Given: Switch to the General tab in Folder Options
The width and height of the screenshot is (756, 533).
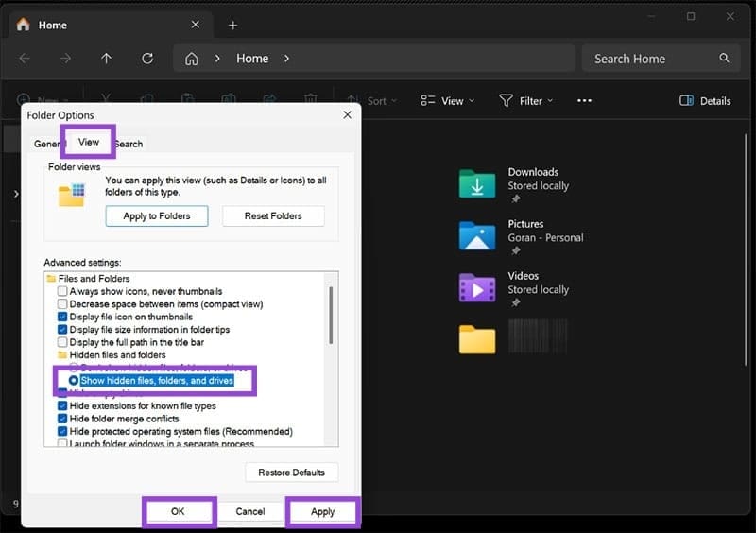Looking at the screenshot, I should pyautogui.click(x=45, y=144).
